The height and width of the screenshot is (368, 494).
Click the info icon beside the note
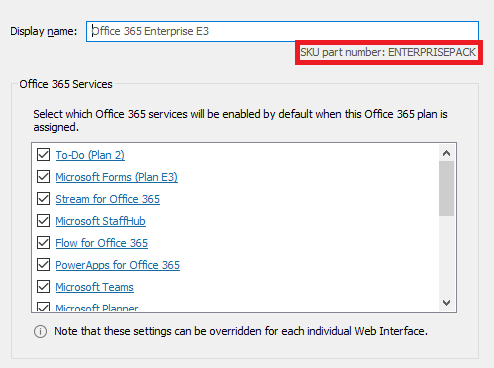[40, 331]
